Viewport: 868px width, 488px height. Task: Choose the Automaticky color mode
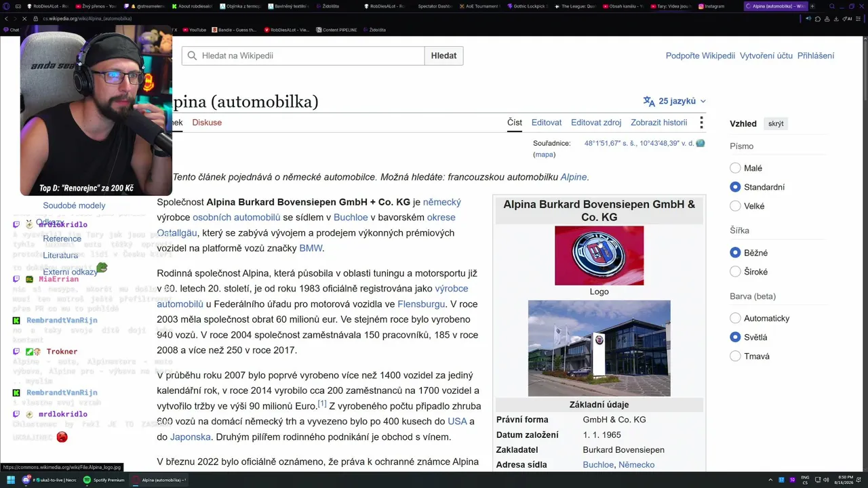(x=735, y=319)
